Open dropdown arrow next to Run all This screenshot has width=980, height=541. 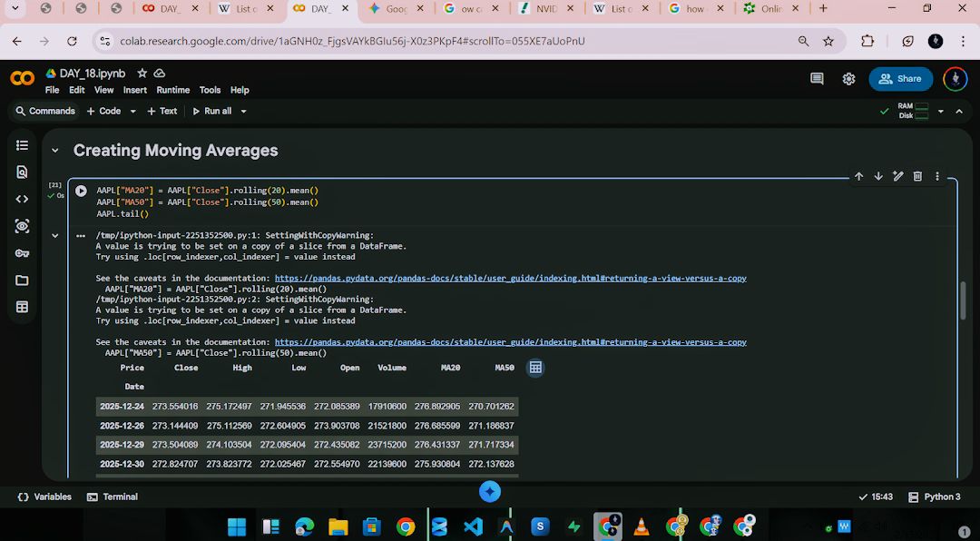pyautogui.click(x=244, y=112)
